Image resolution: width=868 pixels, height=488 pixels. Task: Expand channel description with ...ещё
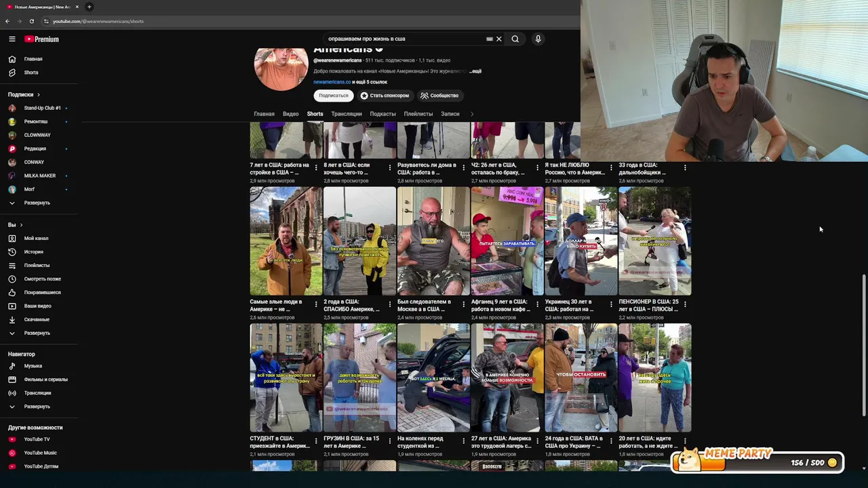tap(475, 71)
